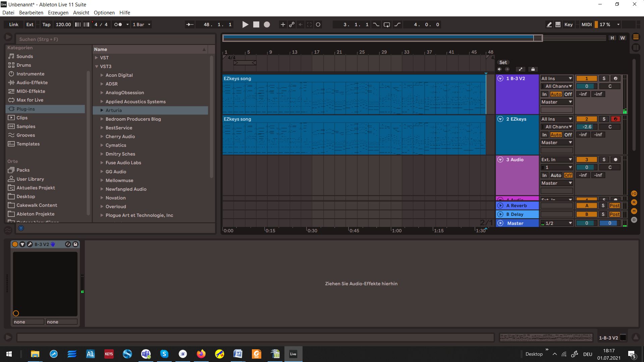Expand the Arturia plug-in folder
This screenshot has height=362, width=644.
click(x=102, y=110)
